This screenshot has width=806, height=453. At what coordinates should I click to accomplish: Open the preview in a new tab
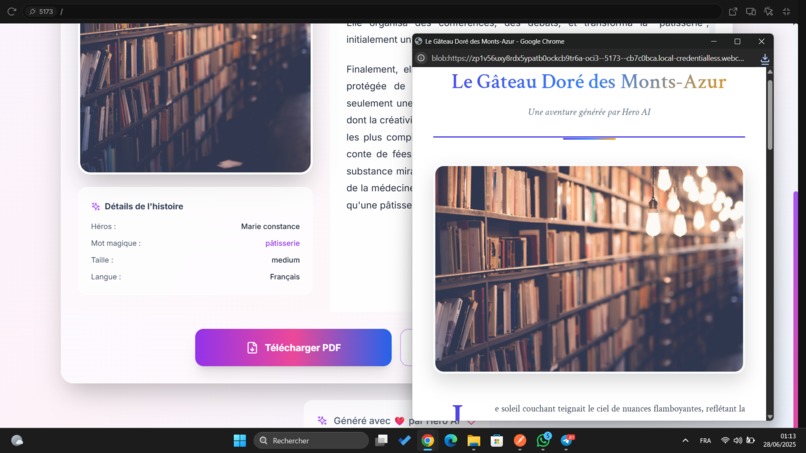point(733,11)
